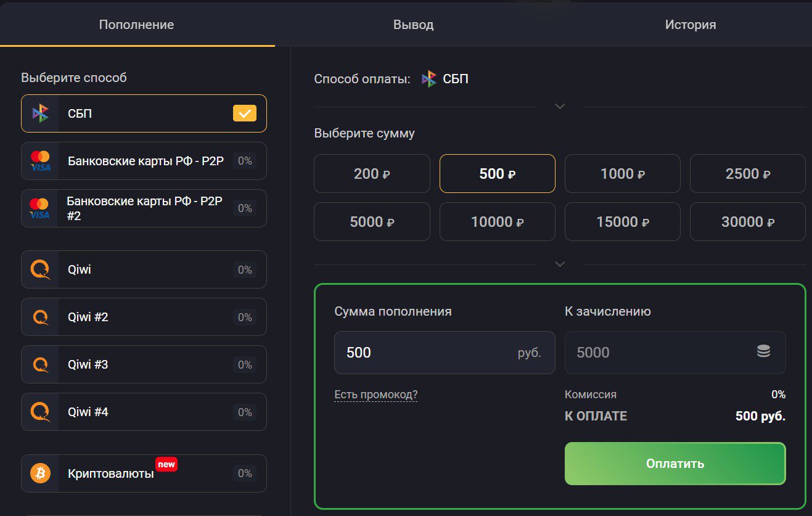Click the СБП logo in payment list
The width and height of the screenshot is (812, 516).
click(40, 113)
